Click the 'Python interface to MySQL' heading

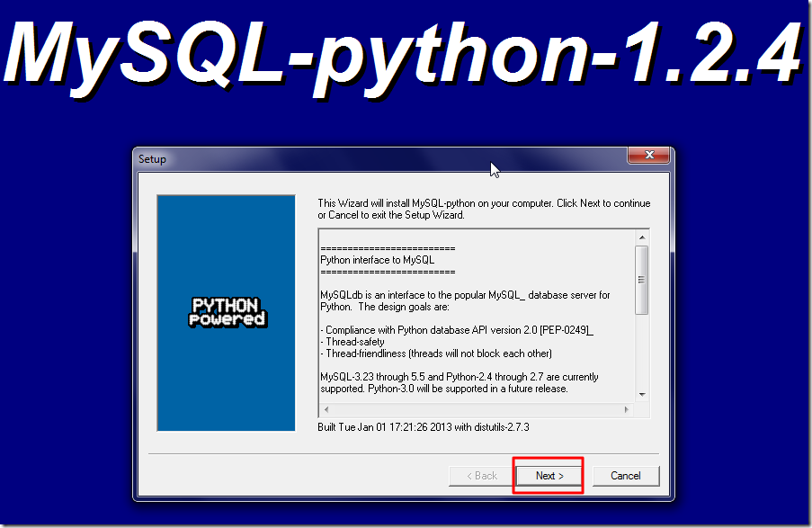click(377, 260)
